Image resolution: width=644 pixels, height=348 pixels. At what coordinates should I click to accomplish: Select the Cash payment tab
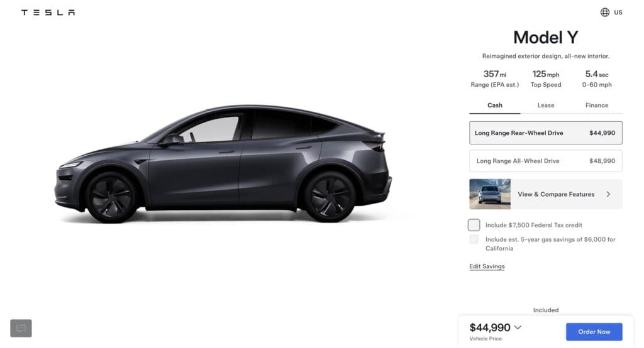pyautogui.click(x=494, y=106)
